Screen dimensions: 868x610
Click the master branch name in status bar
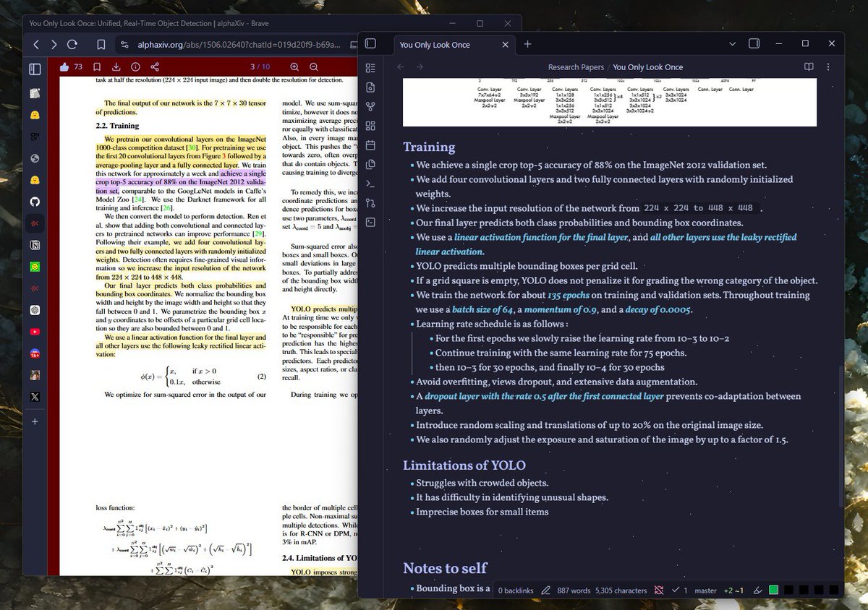(x=705, y=590)
